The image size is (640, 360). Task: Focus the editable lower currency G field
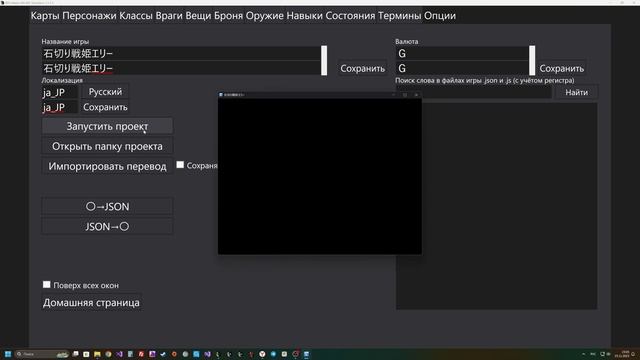pos(462,68)
